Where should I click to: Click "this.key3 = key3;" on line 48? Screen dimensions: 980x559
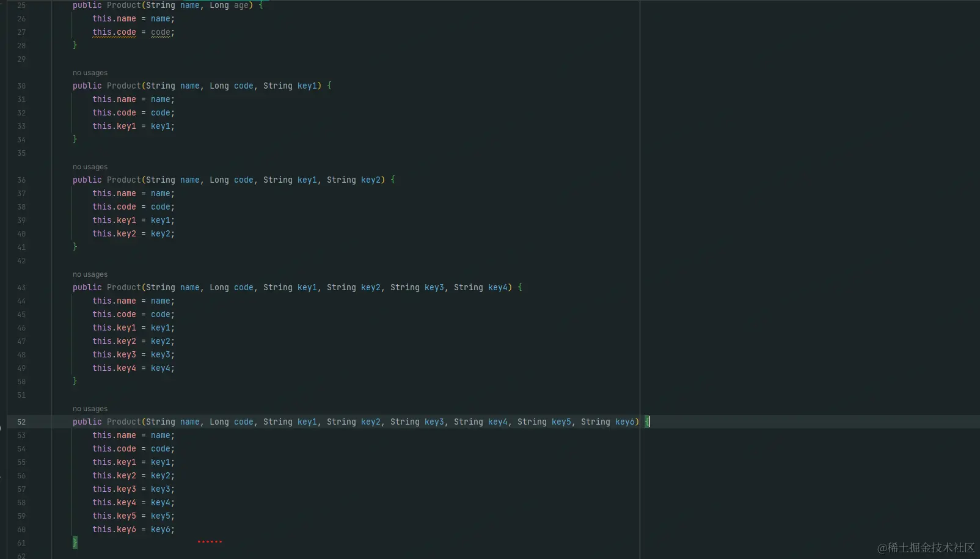click(133, 355)
